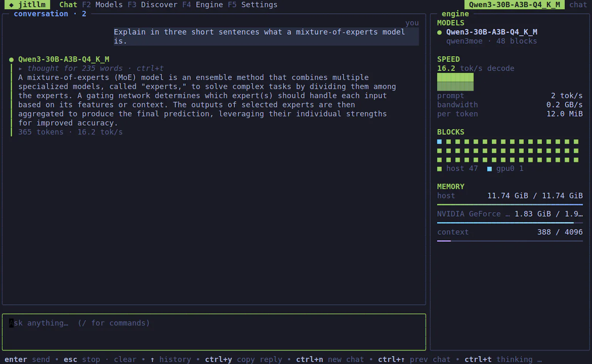
Task: Click the jitllm logo badge
Action: tap(27, 5)
